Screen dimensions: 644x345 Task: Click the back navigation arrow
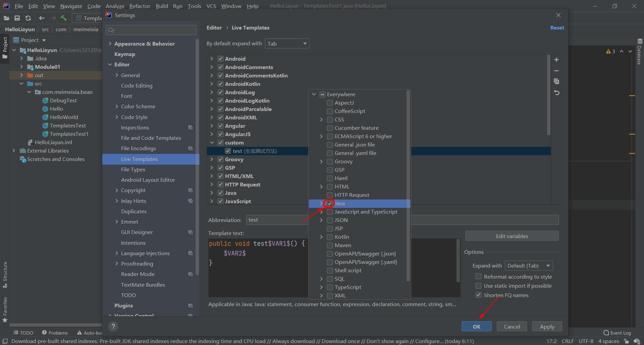pos(42,18)
